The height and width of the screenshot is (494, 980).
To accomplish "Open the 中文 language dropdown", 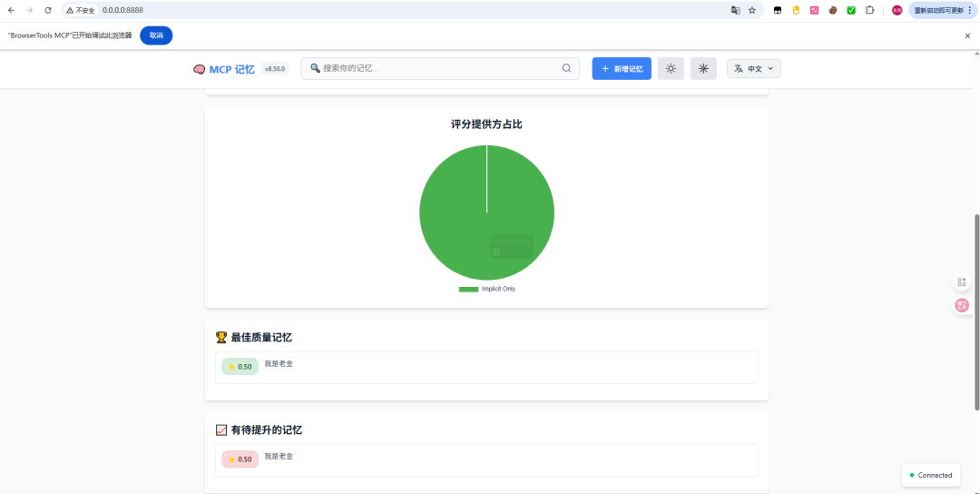I will 753,69.
